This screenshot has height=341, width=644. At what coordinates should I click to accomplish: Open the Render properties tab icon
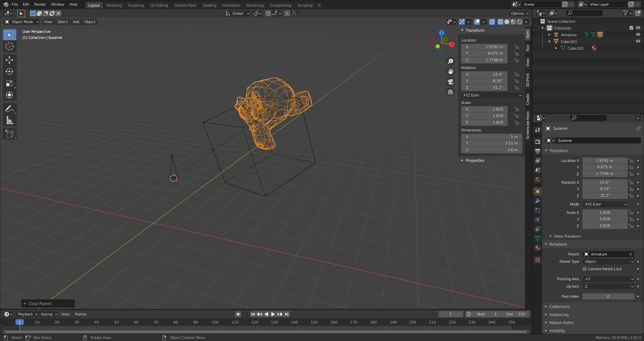(x=538, y=141)
